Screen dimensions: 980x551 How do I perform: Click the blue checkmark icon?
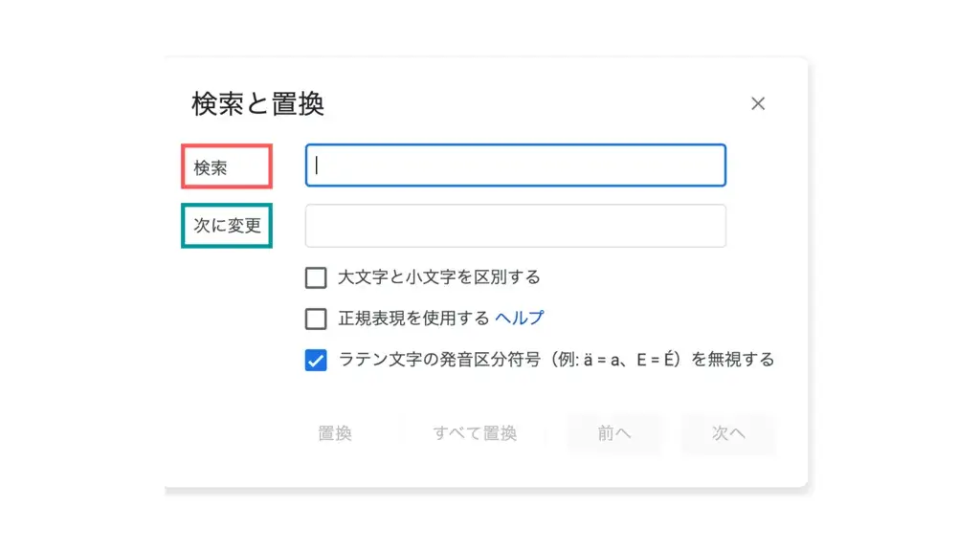316,361
